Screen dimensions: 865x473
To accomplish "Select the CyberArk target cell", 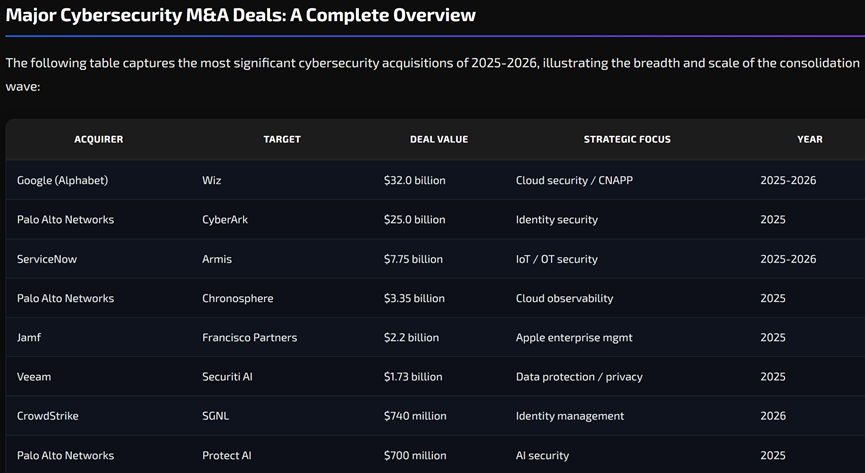I will pos(225,220).
